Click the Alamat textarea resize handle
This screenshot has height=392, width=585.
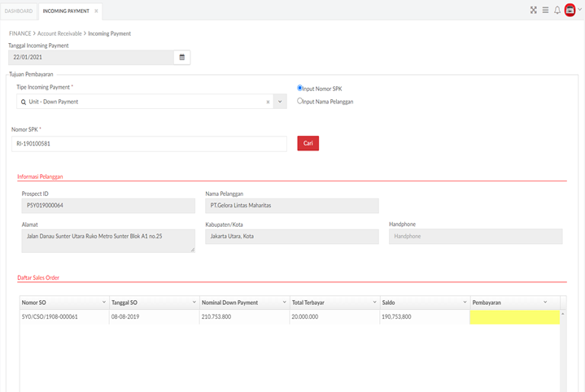click(193, 250)
